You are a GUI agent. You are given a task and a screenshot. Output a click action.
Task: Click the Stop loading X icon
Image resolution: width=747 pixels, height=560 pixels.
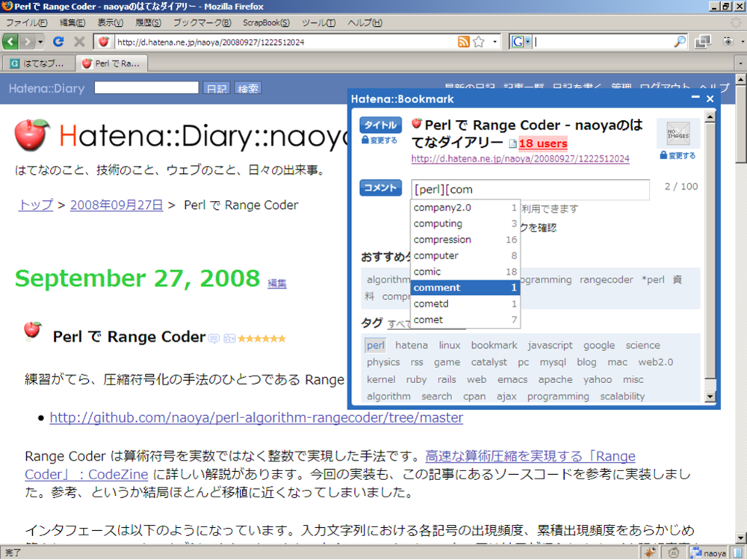[79, 42]
